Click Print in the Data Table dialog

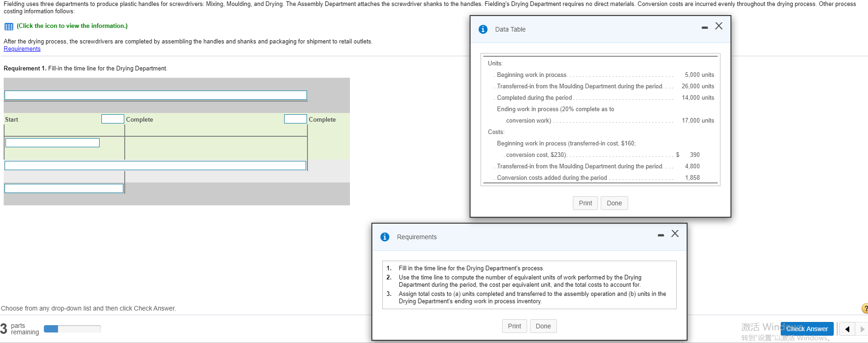585,203
